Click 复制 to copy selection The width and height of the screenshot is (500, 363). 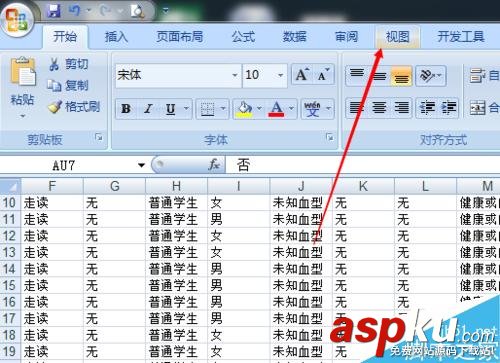68,85
